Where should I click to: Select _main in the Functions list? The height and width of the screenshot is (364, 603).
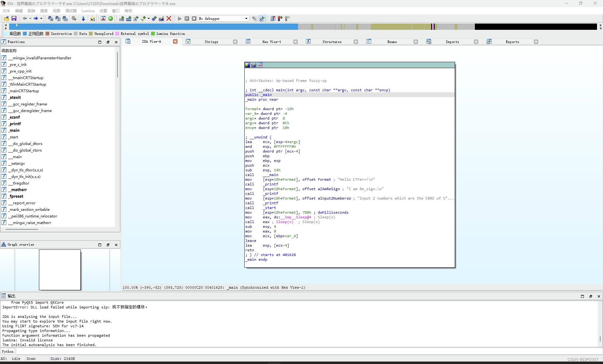coord(14,131)
